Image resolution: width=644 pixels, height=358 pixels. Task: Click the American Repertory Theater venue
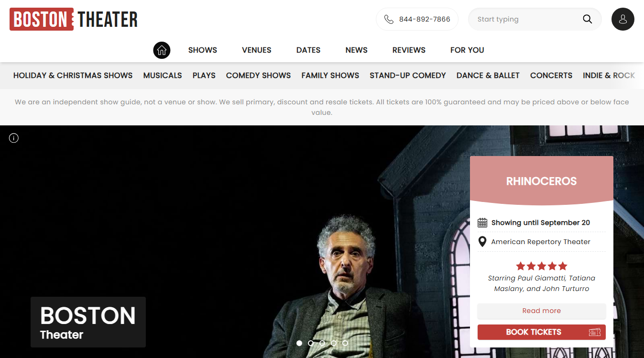tap(541, 242)
